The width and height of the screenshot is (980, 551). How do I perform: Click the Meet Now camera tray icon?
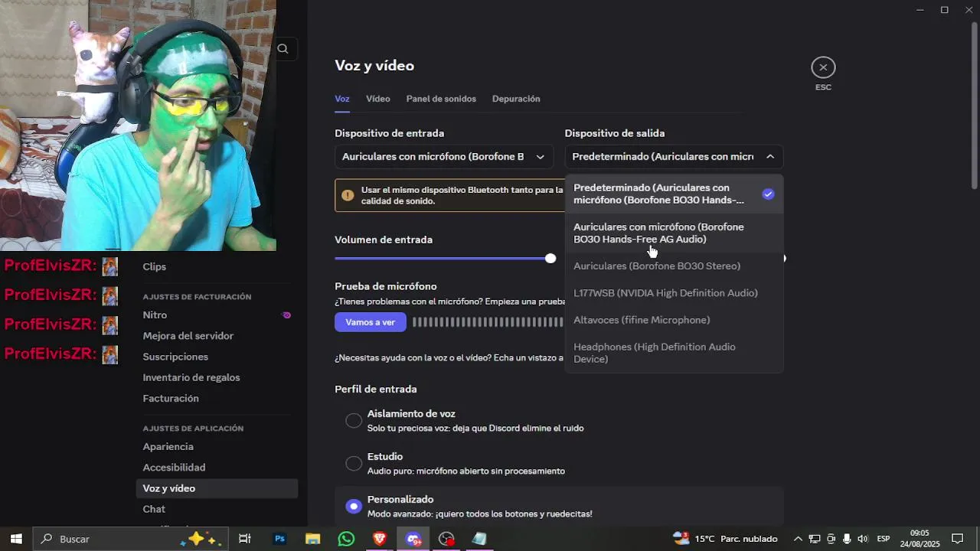tap(831, 539)
